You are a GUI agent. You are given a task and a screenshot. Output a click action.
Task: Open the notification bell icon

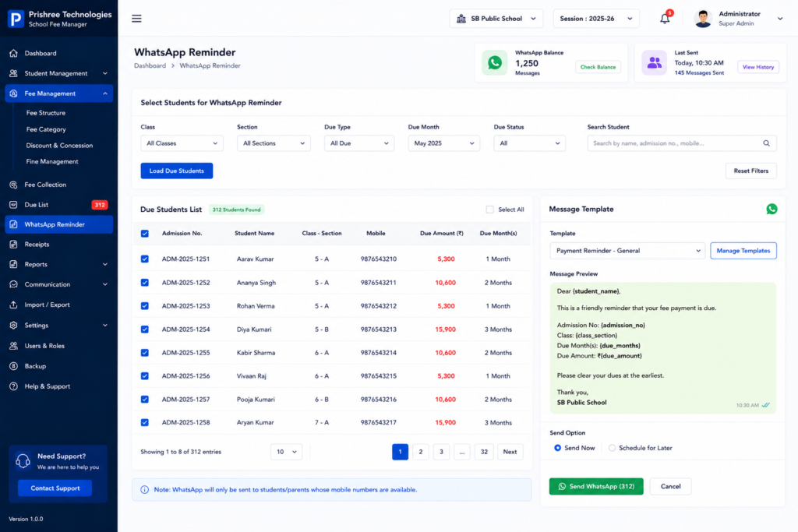pos(665,19)
